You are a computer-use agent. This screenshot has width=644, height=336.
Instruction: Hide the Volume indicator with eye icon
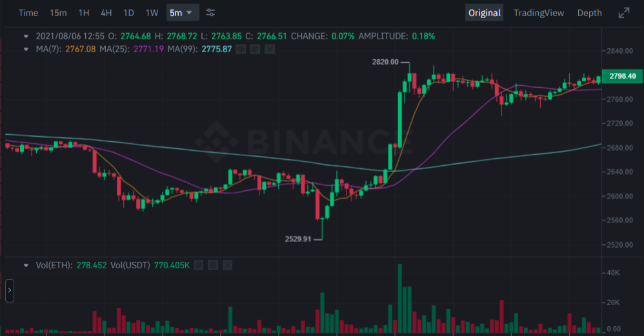coord(198,265)
